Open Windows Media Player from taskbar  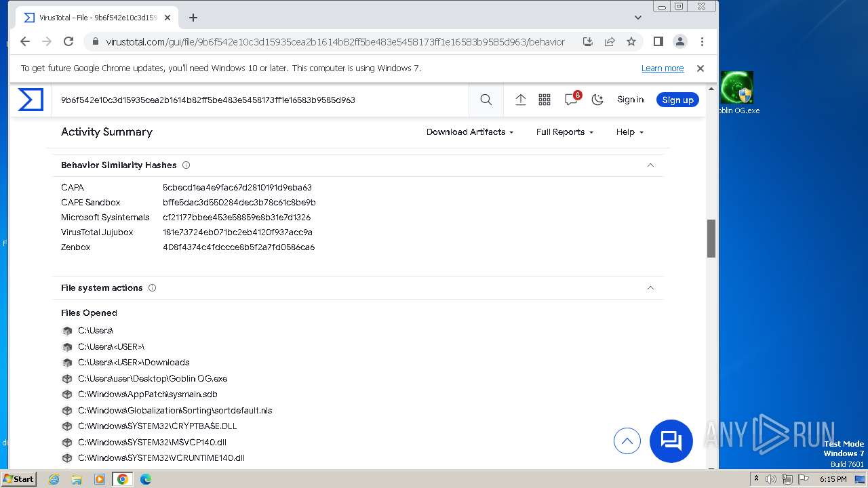[100, 479]
